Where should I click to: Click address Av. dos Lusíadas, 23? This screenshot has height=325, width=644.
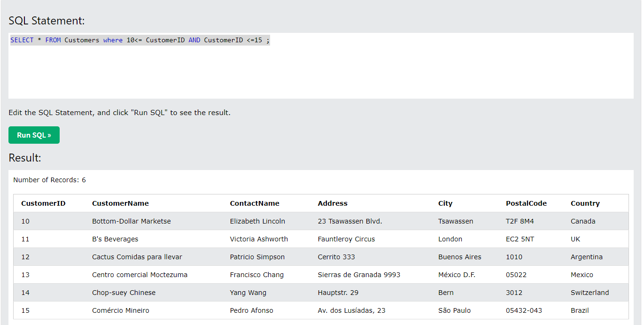coord(351,310)
